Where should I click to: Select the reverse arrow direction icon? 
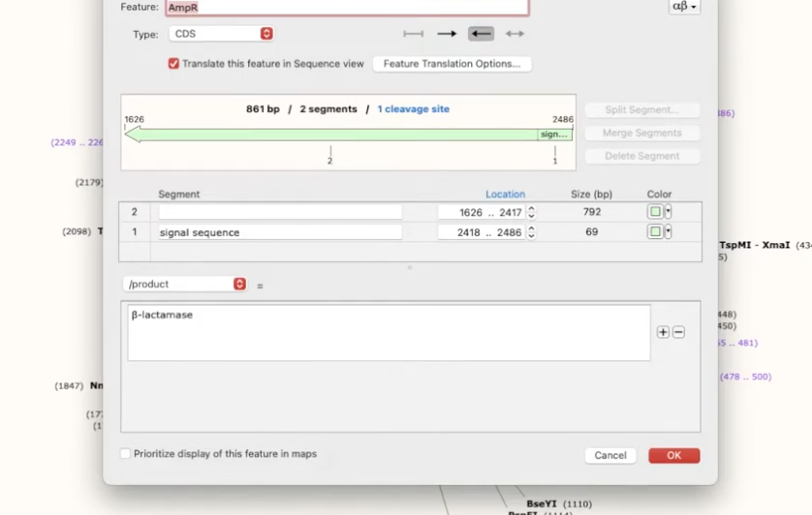point(481,34)
